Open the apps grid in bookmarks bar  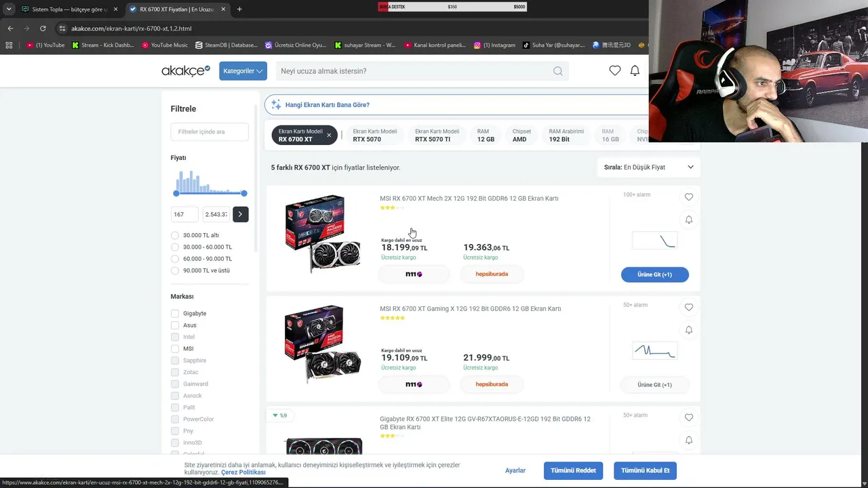(9, 45)
